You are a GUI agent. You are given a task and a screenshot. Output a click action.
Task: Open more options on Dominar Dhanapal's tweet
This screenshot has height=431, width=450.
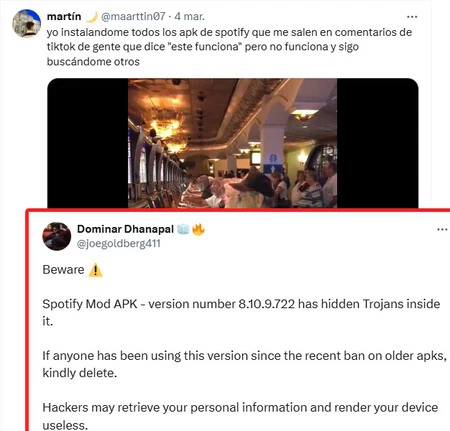click(442, 229)
